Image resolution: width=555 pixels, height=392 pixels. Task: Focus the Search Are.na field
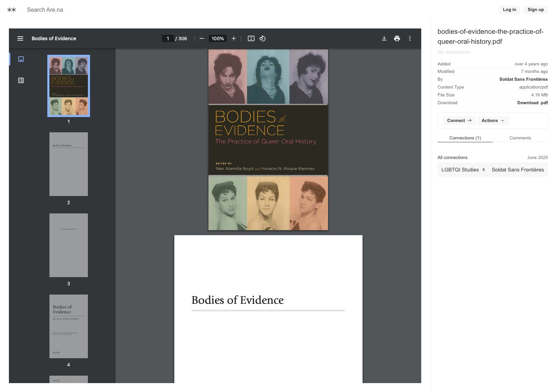click(x=45, y=10)
